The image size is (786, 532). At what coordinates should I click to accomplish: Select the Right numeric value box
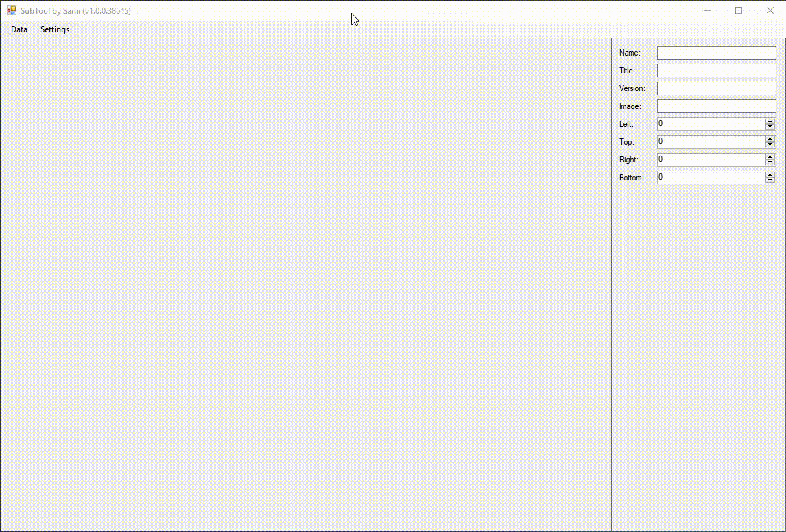[711, 159]
